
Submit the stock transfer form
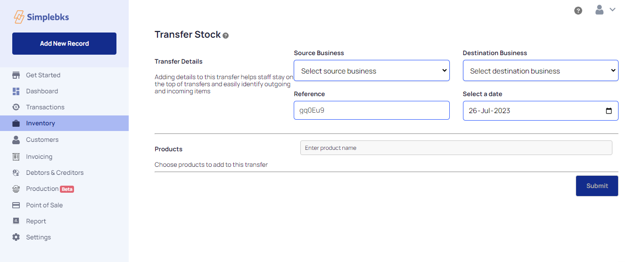coord(597,186)
